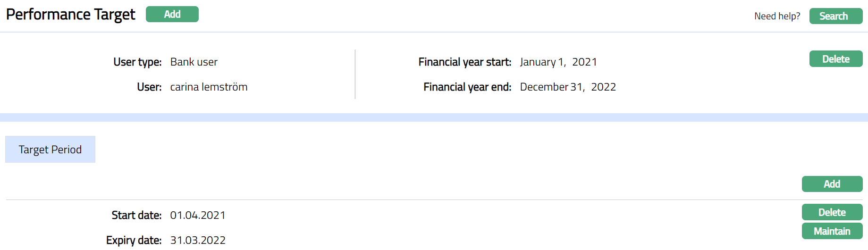Click the User type label
The image size is (868, 250).
[x=137, y=62]
